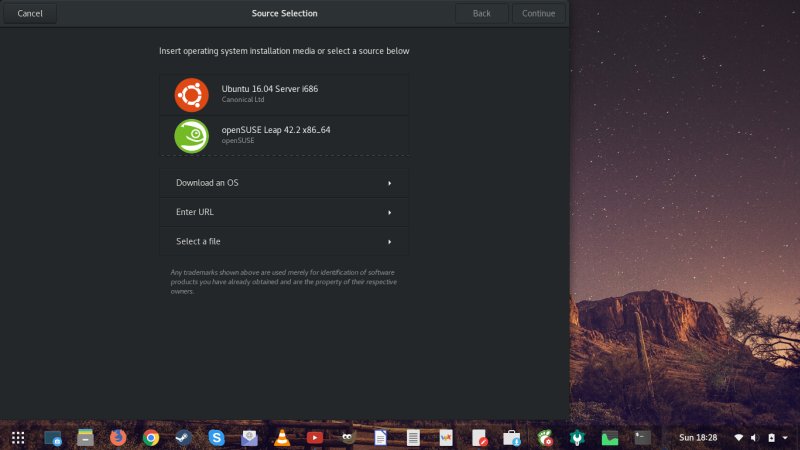This screenshot has height=450, width=800.
Task: Open the system monitor graph icon
Action: (x=609, y=437)
